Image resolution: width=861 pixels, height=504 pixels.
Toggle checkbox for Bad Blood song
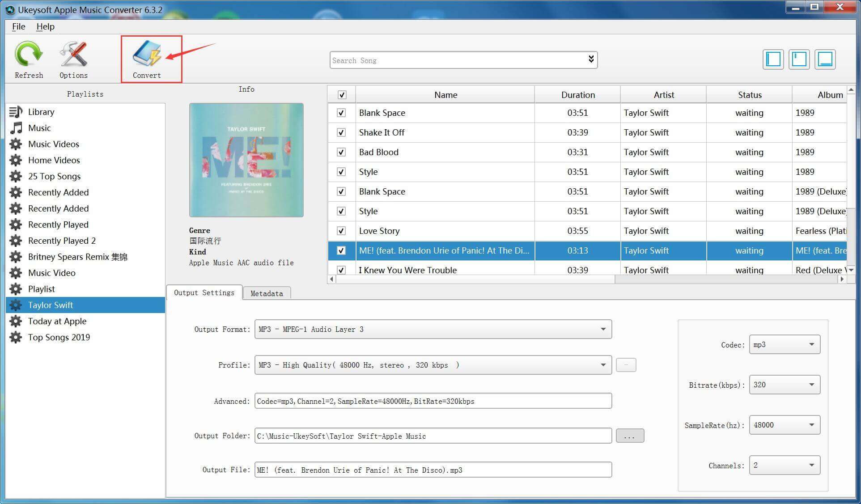(x=339, y=152)
